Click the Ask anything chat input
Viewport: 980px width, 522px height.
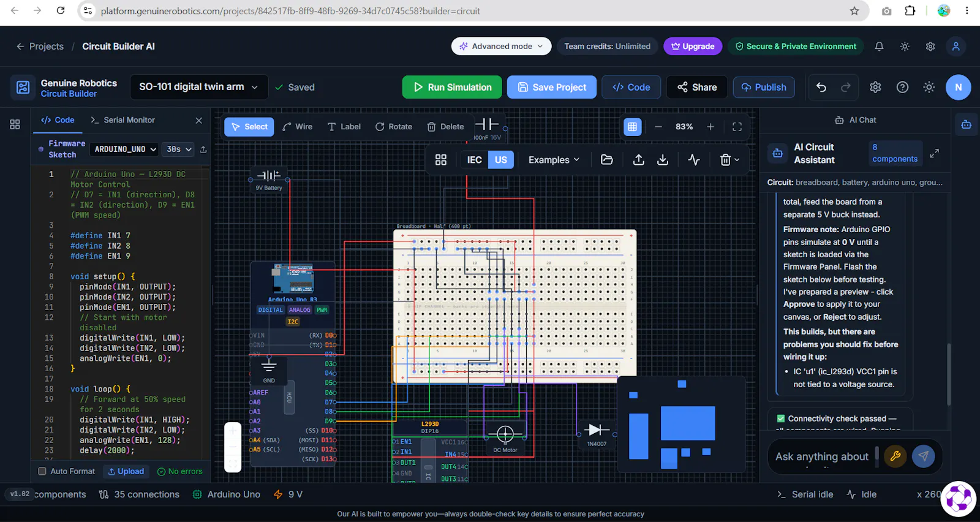(x=822, y=456)
